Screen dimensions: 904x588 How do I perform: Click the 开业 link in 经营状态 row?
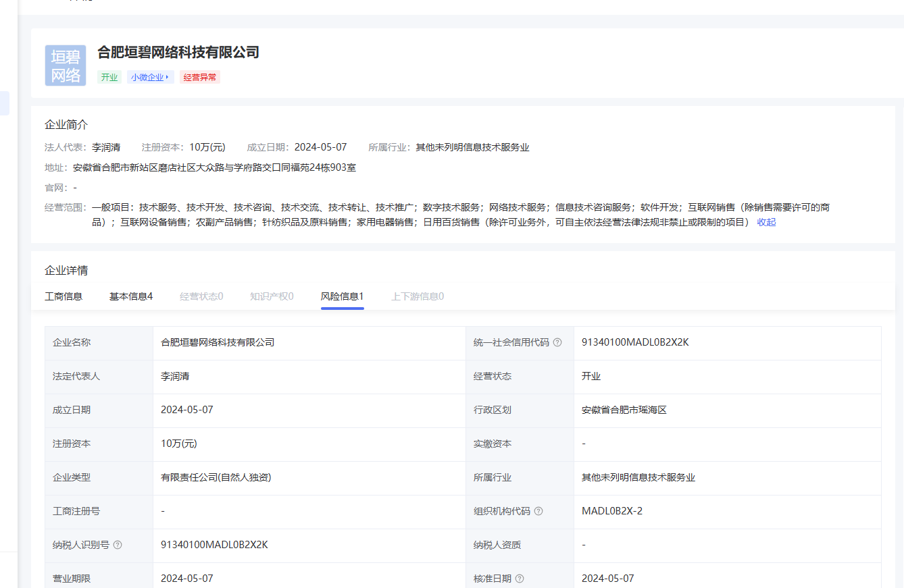tap(593, 376)
